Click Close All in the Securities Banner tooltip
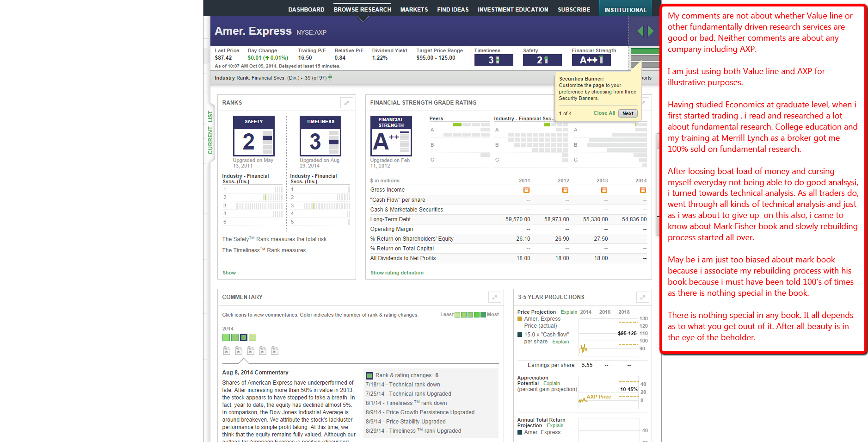The image size is (868, 442). click(x=604, y=113)
